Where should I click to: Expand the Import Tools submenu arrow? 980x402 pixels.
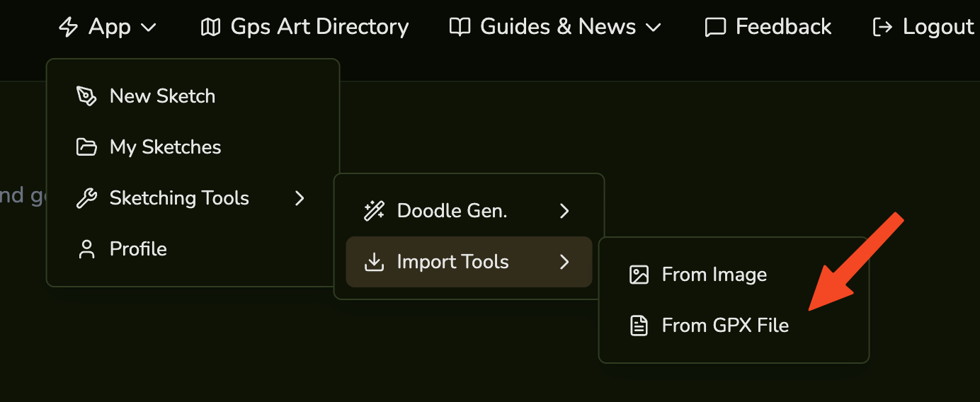(564, 262)
